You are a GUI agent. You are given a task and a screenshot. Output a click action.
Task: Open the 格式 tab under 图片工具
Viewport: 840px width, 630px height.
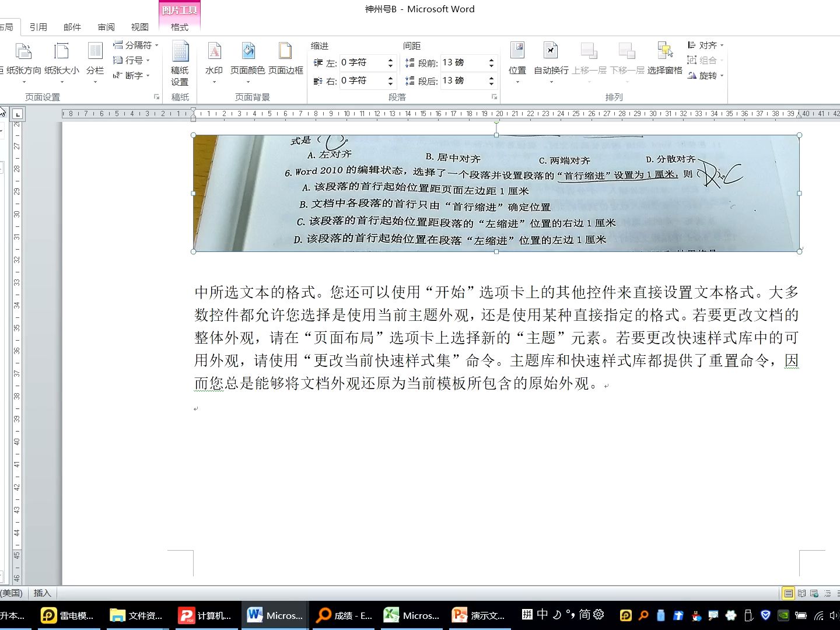click(180, 27)
